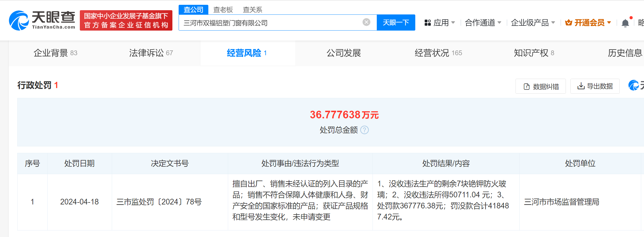Click the 应用 grid icon
644x237 pixels.
pyautogui.click(x=427, y=23)
